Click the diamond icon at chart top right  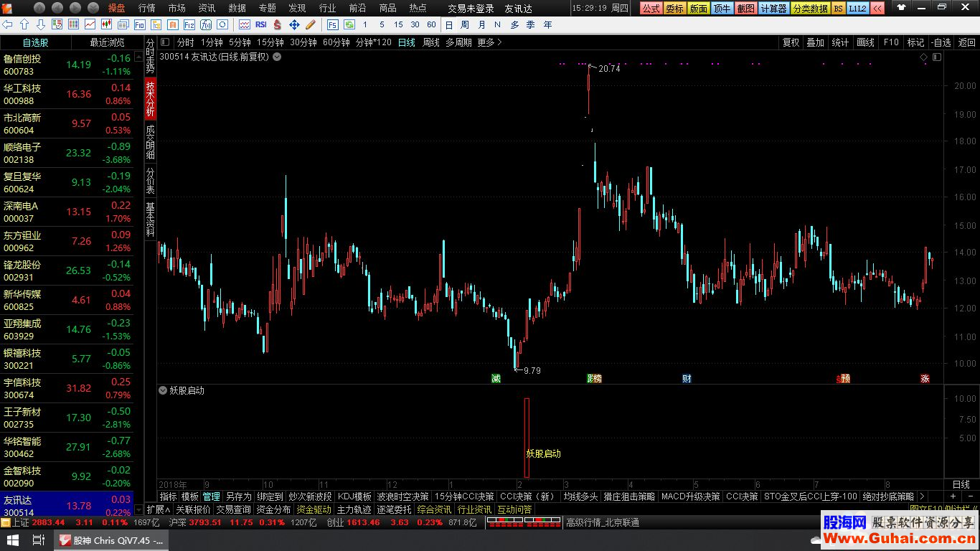coord(923,57)
